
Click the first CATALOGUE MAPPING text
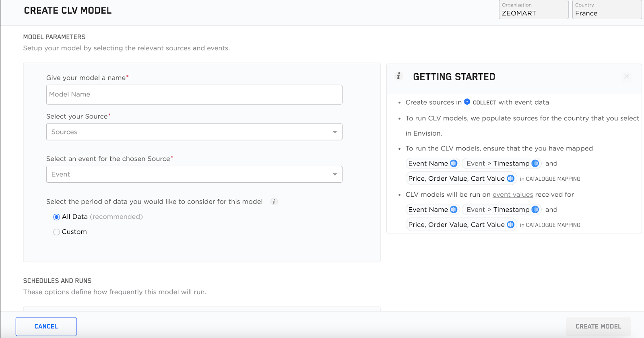[x=553, y=179]
